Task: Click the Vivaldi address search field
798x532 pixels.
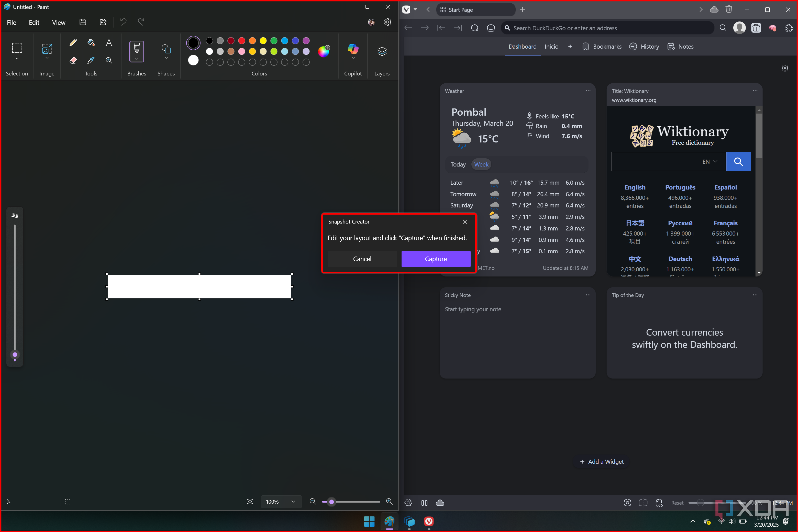Action: (x=607, y=28)
